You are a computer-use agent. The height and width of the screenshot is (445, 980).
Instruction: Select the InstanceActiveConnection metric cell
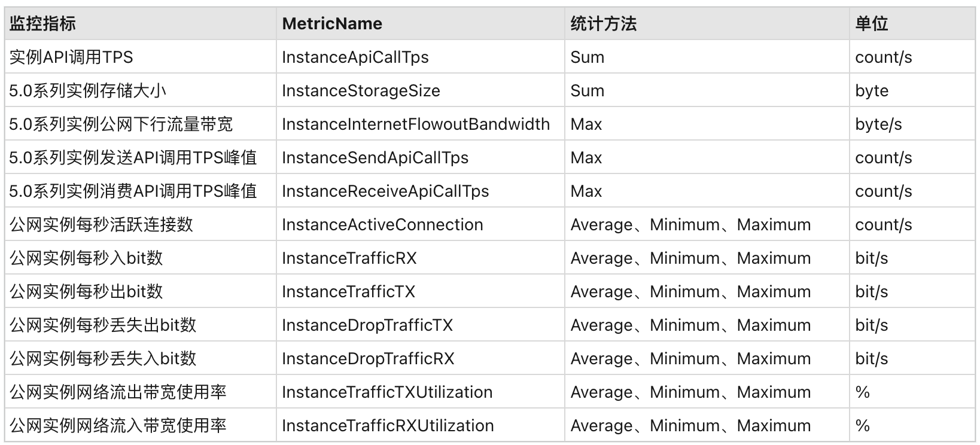click(x=382, y=225)
